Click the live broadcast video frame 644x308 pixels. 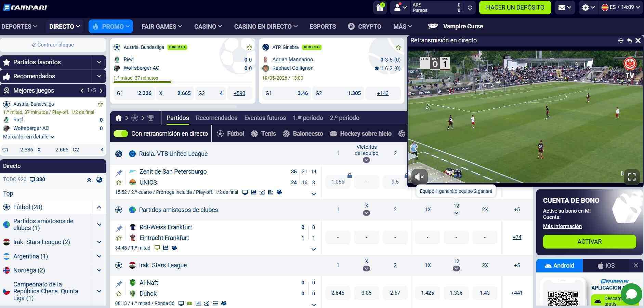(x=525, y=117)
